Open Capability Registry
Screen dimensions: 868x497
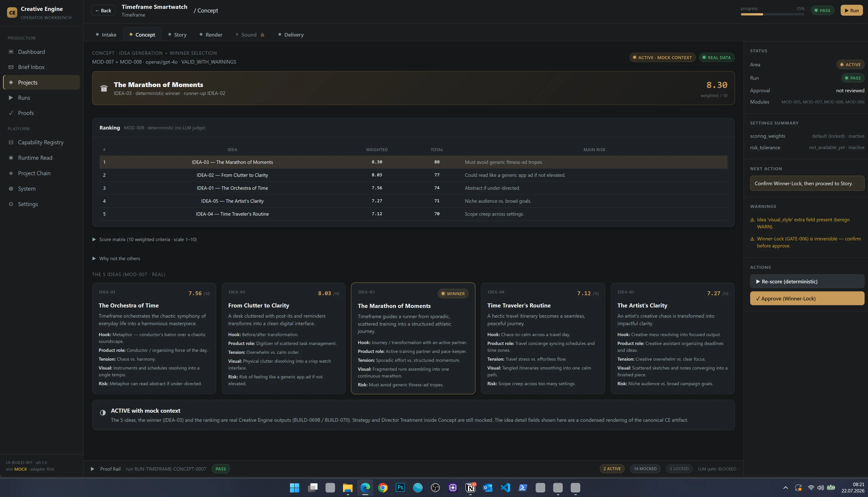tap(41, 142)
